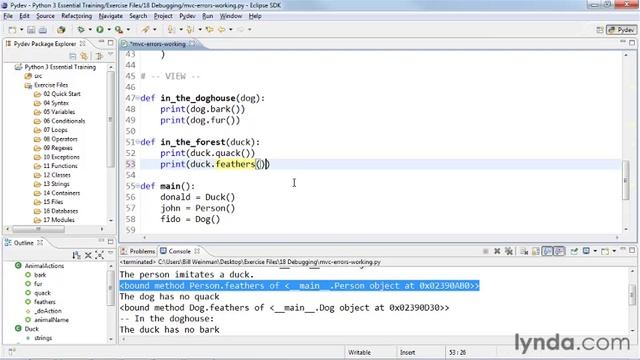Click the Print toolbar icon
The height and width of the screenshot is (360, 640).
click(x=42, y=30)
